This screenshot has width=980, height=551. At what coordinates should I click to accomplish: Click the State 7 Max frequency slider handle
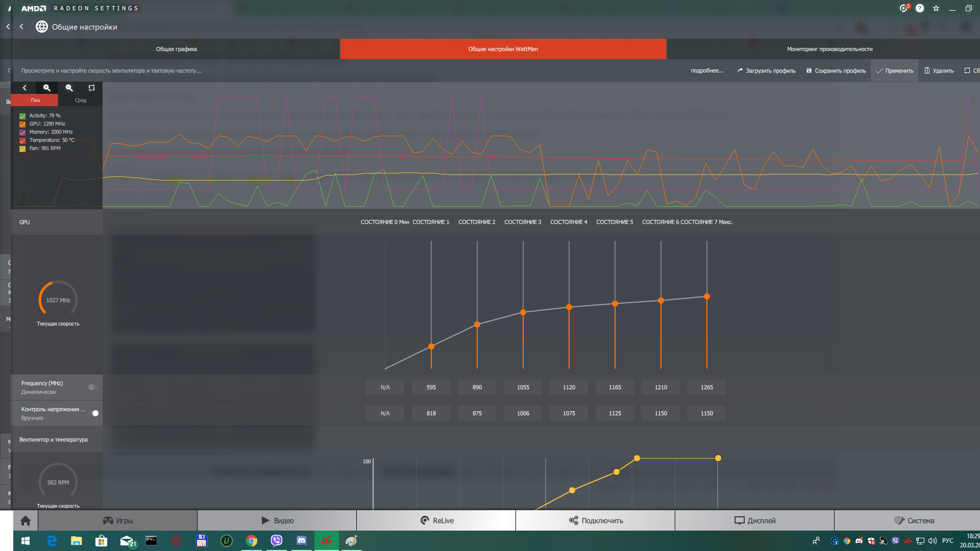point(707,296)
